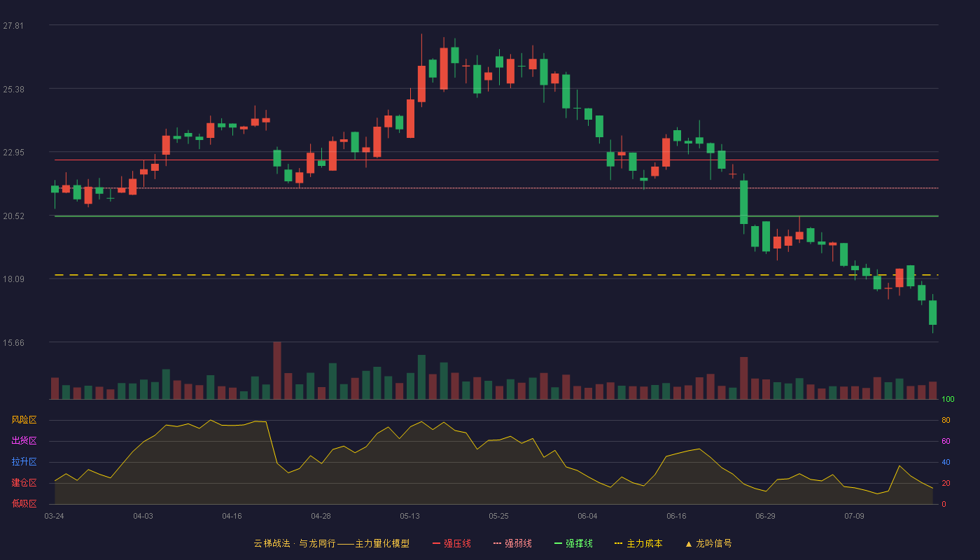Screen dimensions: 980x560
Task: Click the 03-24 date label
Action: pos(55,516)
